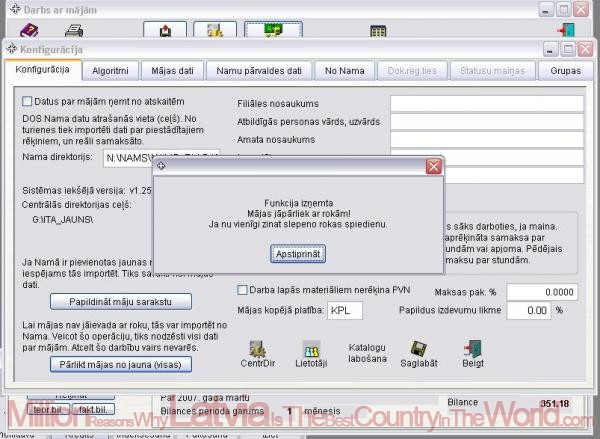Click the Beigt exit icon
This screenshot has width=600, height=439.
[x=472, y=356]
